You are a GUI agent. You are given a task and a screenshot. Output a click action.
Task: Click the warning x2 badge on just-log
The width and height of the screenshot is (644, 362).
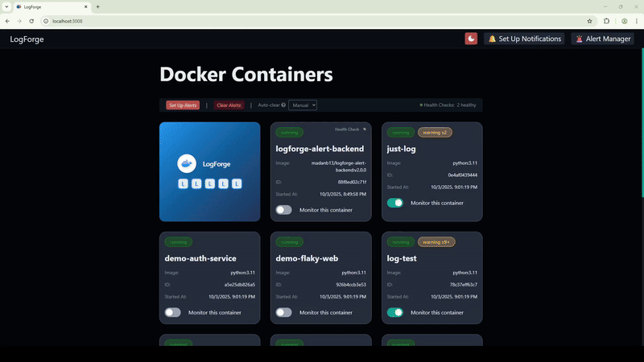click(x=435, y=133)
